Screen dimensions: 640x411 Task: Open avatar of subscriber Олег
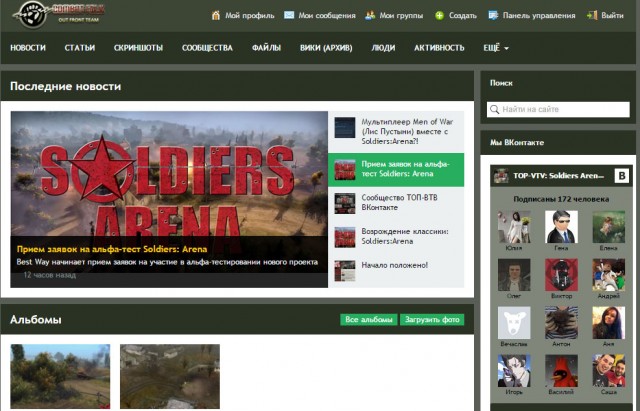pyautogui.click(x=514, y=275)
